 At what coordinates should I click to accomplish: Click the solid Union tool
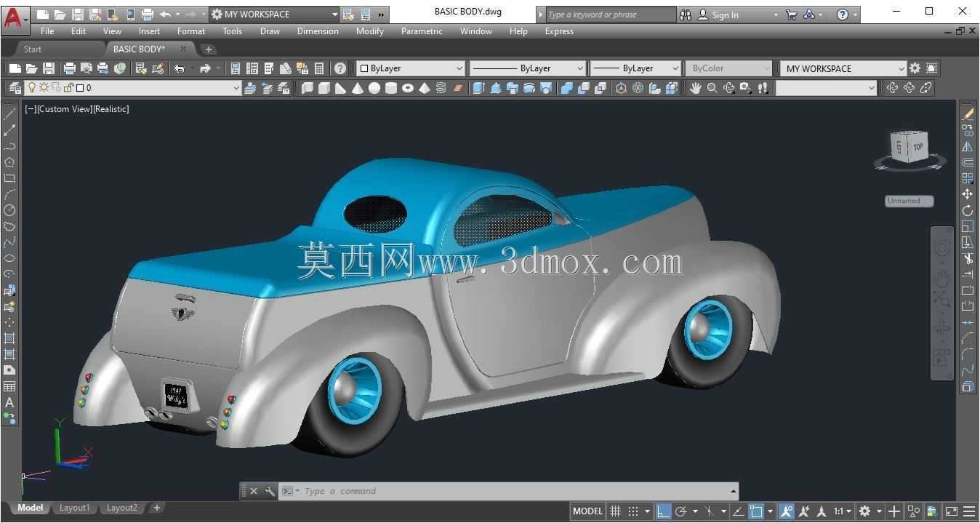tap(566, 88)
